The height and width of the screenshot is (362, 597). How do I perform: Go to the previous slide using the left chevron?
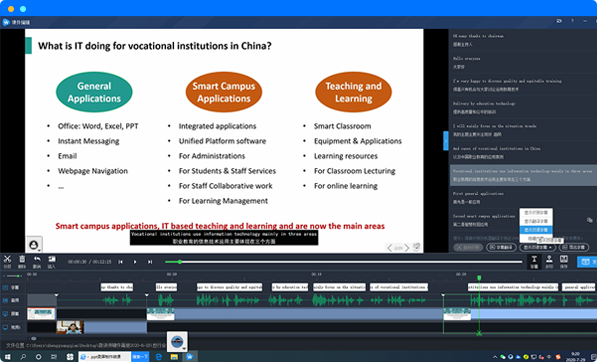click(389, 248)
